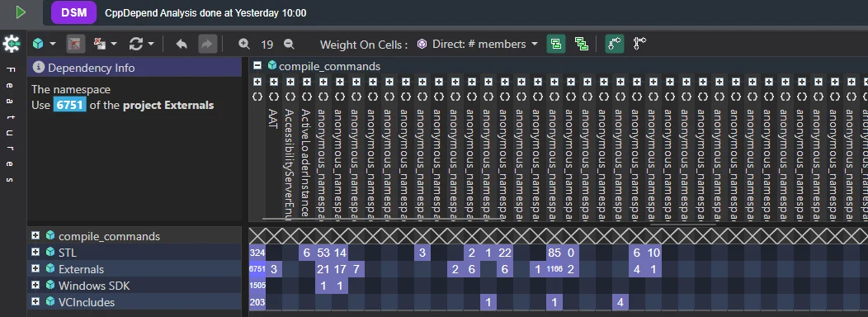The width and height of the screenshot is (868, 317).
Task: Click the namespace braces icon above AAT
Action: [x=273, y=97]
